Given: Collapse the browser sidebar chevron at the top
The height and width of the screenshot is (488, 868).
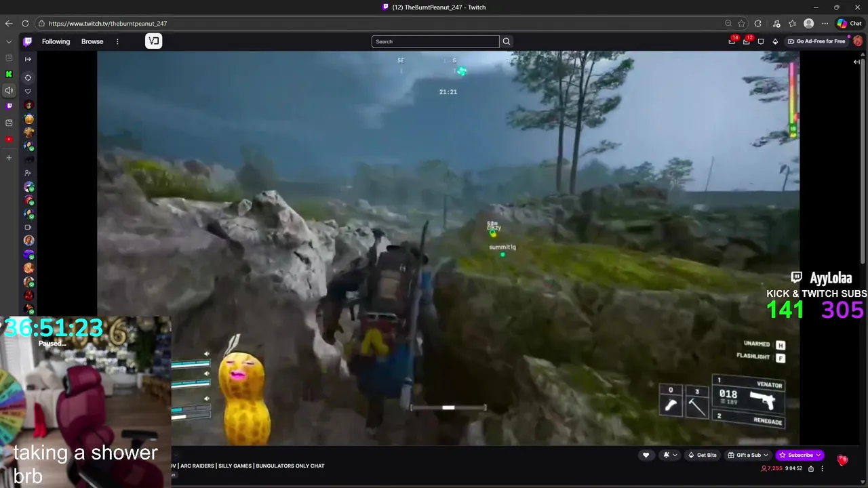Looking at the screenshot, I should click(x=9, y=41).
